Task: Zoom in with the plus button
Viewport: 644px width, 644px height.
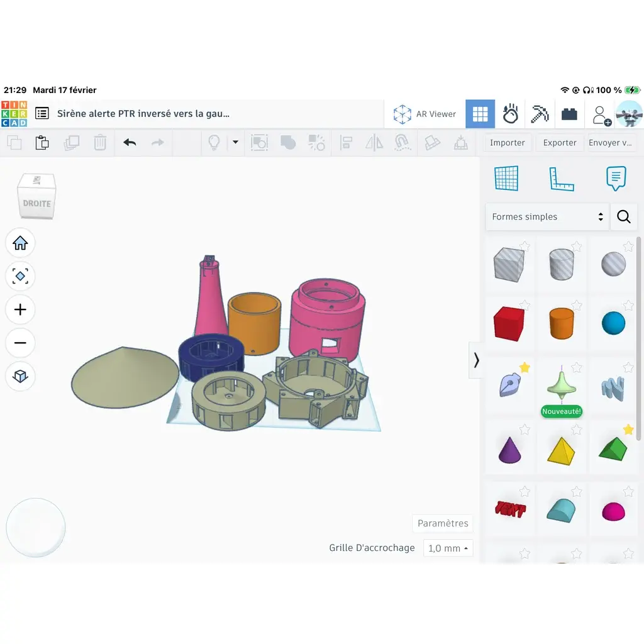Action: coord(20,309)
